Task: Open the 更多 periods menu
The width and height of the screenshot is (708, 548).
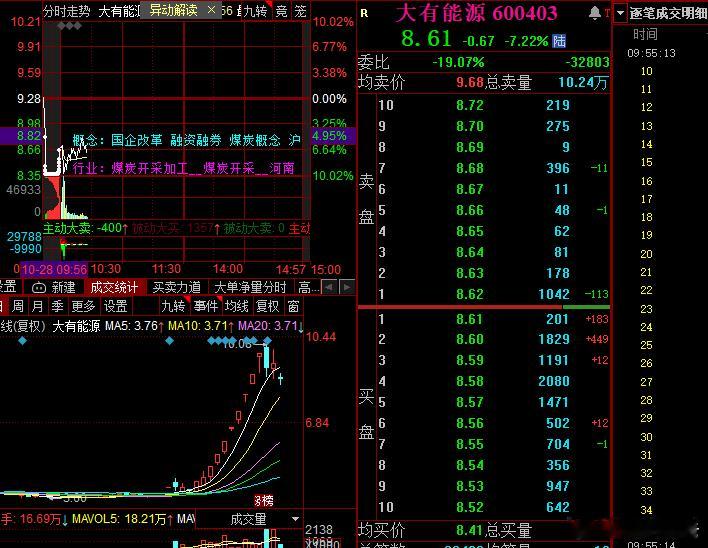Action: (84, 306)
